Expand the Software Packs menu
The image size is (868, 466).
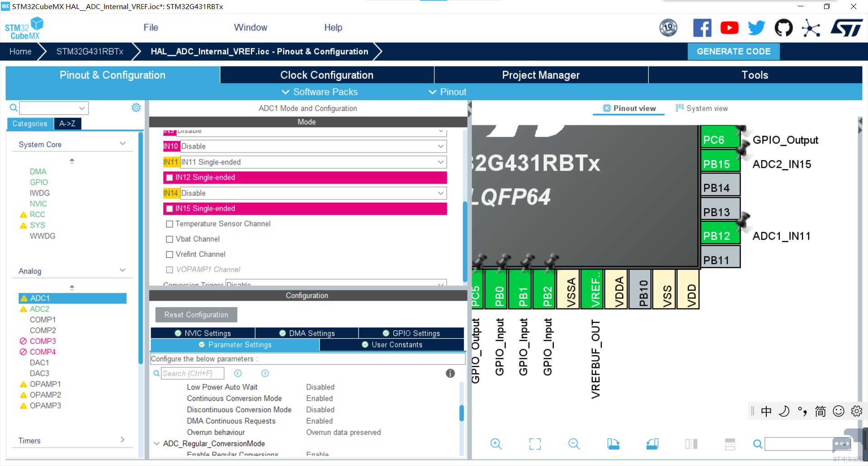tap(320, 92)
